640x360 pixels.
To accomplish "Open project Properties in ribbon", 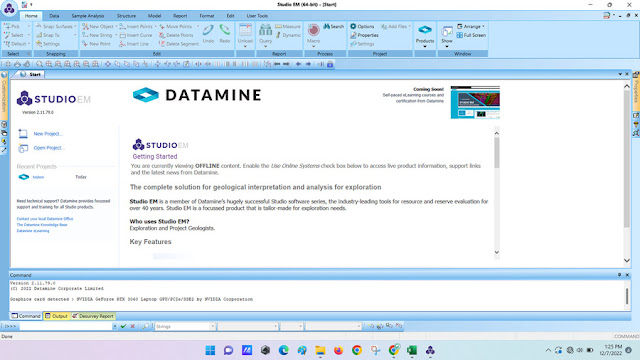I will (364, 35).
